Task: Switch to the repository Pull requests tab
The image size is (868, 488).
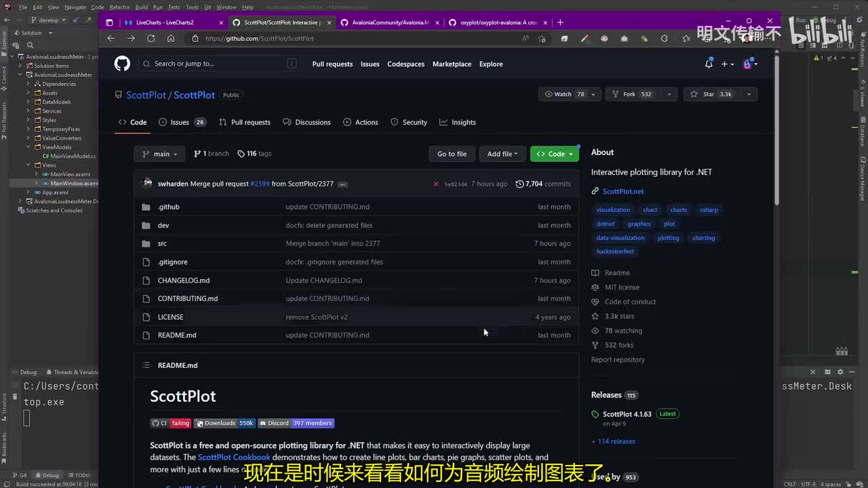Action: click(245, 122)
